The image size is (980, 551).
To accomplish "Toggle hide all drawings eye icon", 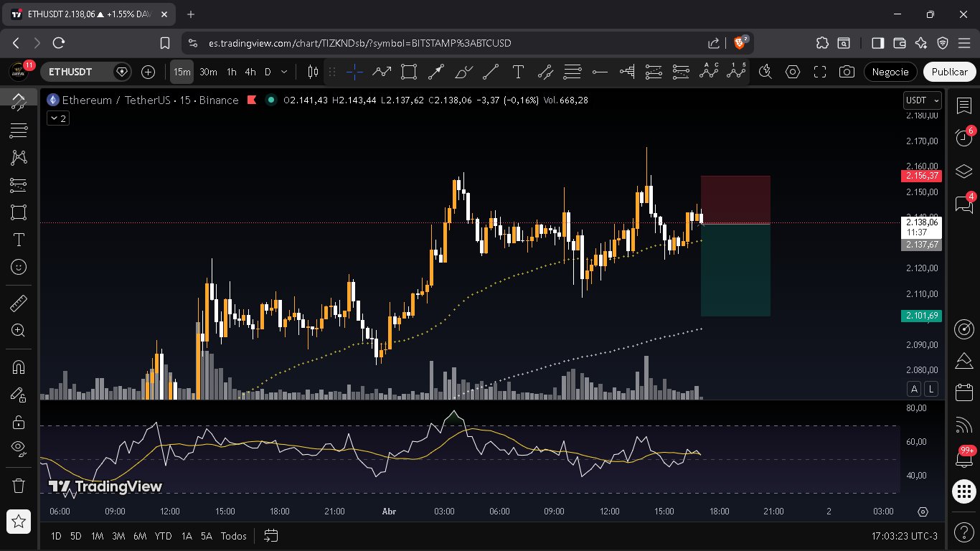I will pyautogui.click(x=19, y=448).
